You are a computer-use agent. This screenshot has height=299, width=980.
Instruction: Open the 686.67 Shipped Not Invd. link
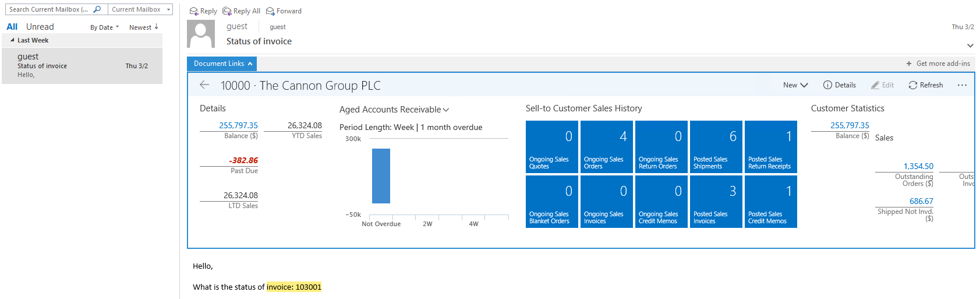921,201
